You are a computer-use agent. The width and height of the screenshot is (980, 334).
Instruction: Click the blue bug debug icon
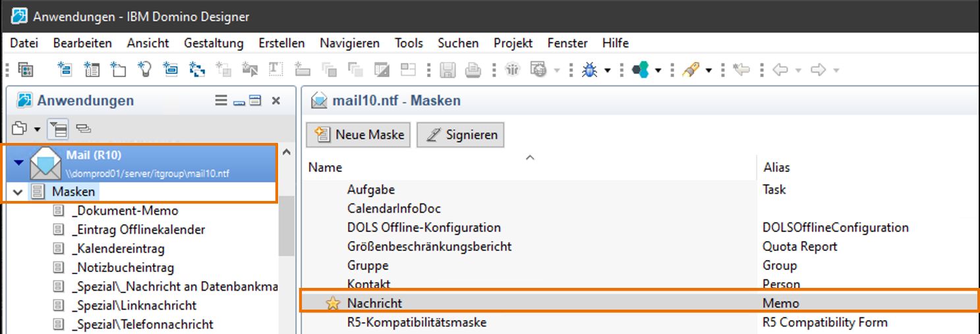pos(589,70)
